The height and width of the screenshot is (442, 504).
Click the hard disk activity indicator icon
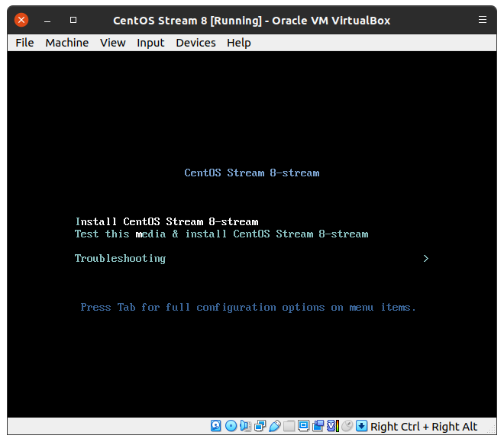(216, 426)
